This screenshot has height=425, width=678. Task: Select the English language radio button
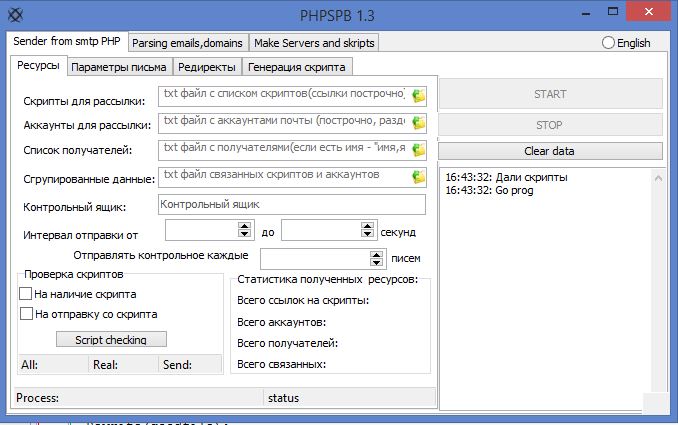[608, 43]
